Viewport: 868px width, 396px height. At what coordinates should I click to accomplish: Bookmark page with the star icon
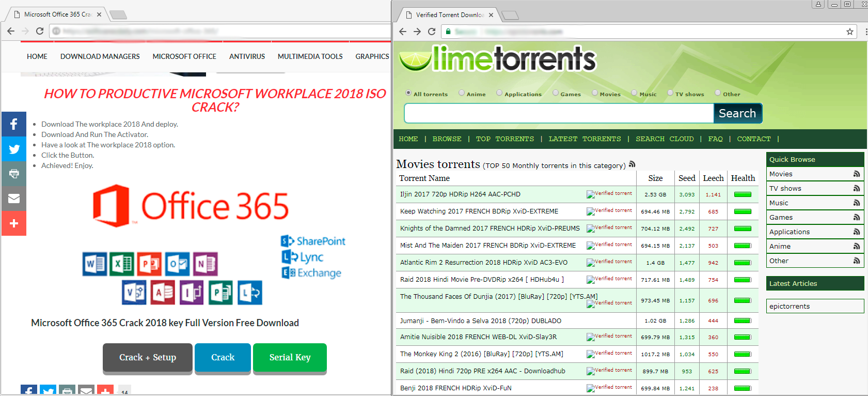coord(849,32)
